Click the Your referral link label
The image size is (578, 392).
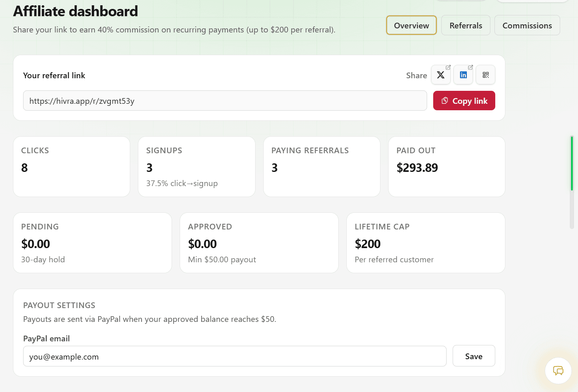click(x=54, y=75)
